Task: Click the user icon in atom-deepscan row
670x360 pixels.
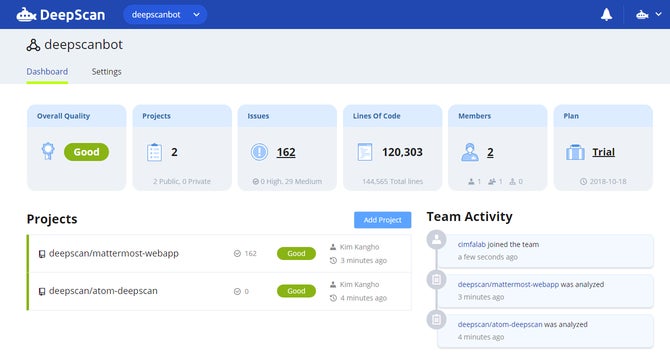Action: [333, 284]
